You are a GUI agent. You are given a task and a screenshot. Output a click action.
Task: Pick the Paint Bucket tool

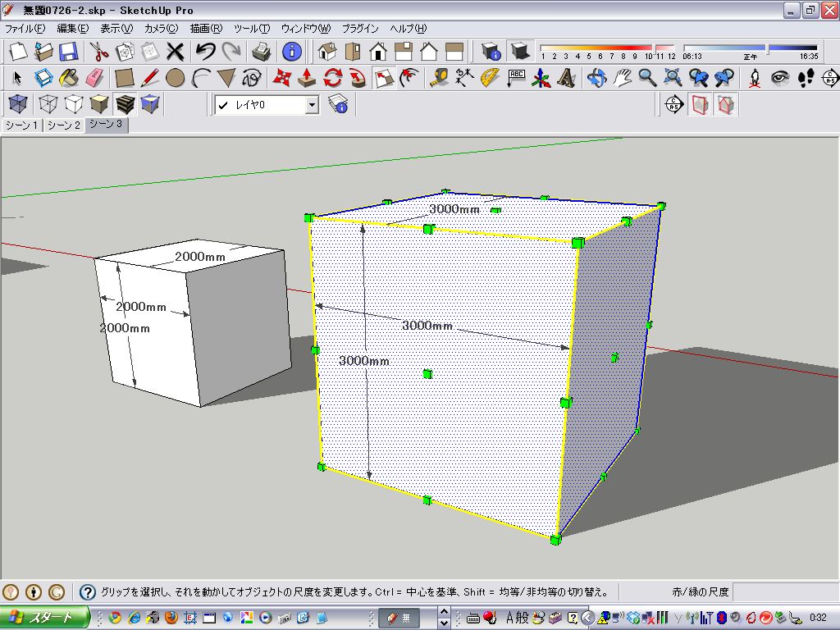pyautogui.click(x=69, y=78)
